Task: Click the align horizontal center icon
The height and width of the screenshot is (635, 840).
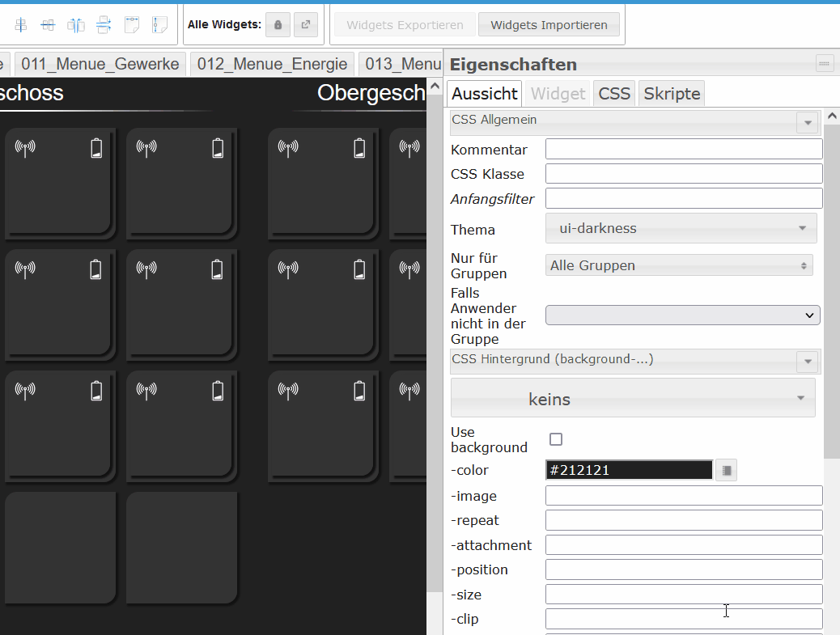Action: (21, 25)
